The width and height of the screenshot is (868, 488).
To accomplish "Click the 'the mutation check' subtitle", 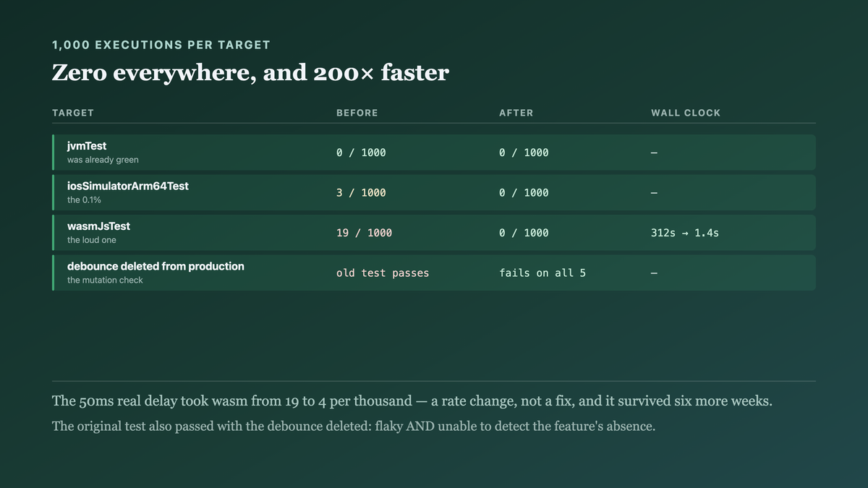I will [105, 280].
